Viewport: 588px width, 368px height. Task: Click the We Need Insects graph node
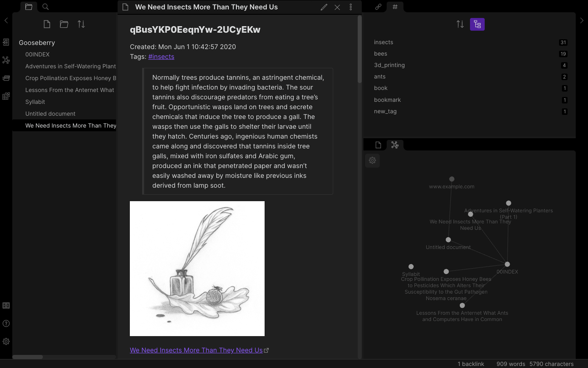(470, 214)
